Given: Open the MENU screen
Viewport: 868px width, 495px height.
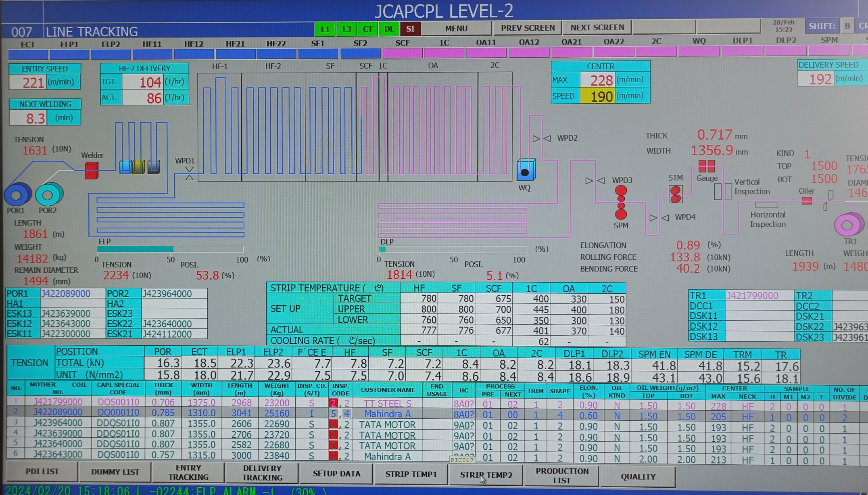Looking at the screenshot, I should point(456,28).
